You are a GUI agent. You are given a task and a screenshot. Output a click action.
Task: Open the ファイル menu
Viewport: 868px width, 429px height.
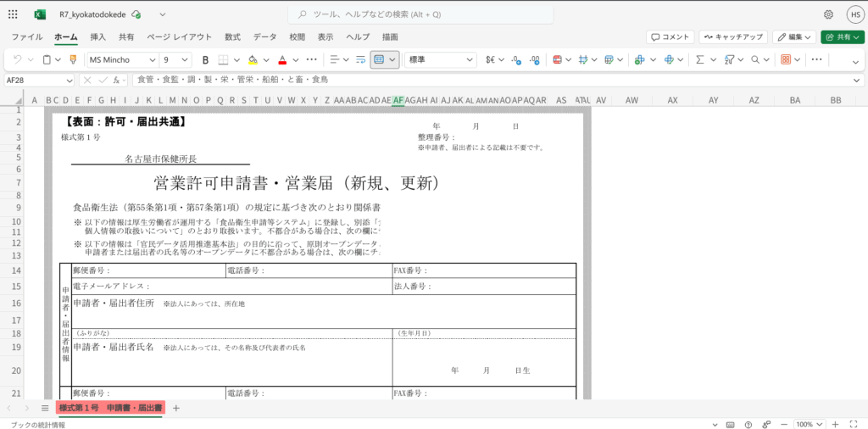point(27,37)
